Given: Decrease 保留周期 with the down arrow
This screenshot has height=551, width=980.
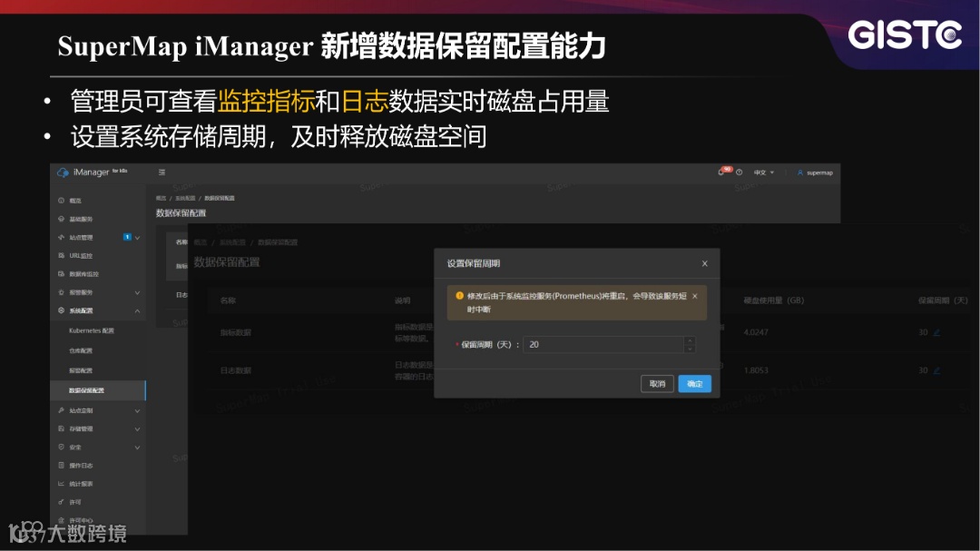Looking at the screenshot, I should pyautogui.click(x=690, y=349).
